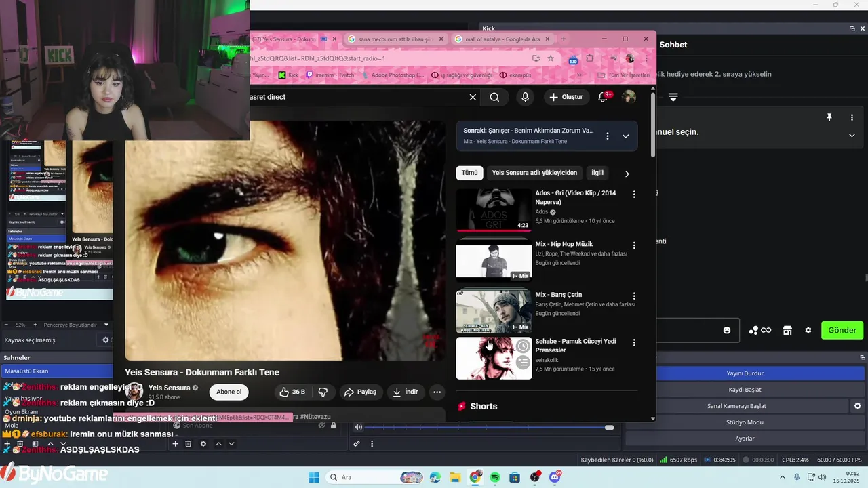
Task: Toggle visibility of Son Abone source
Action: click(x=322, y=426)
